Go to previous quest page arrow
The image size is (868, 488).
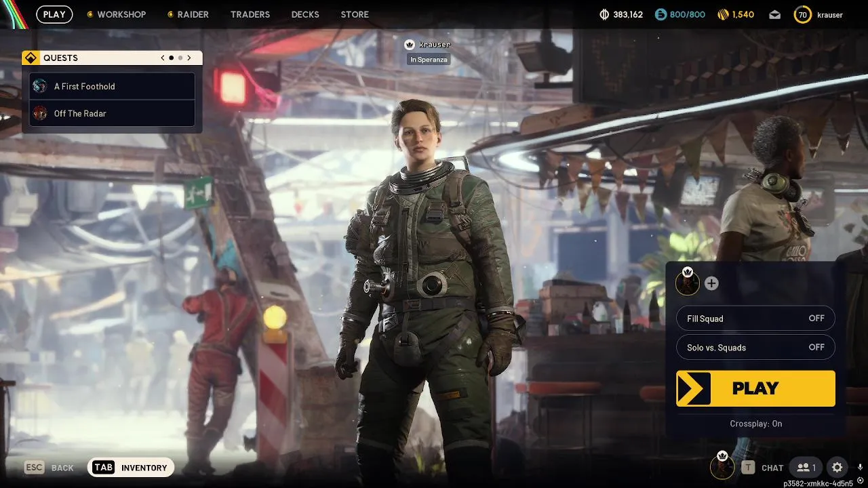tap(163, 58)
